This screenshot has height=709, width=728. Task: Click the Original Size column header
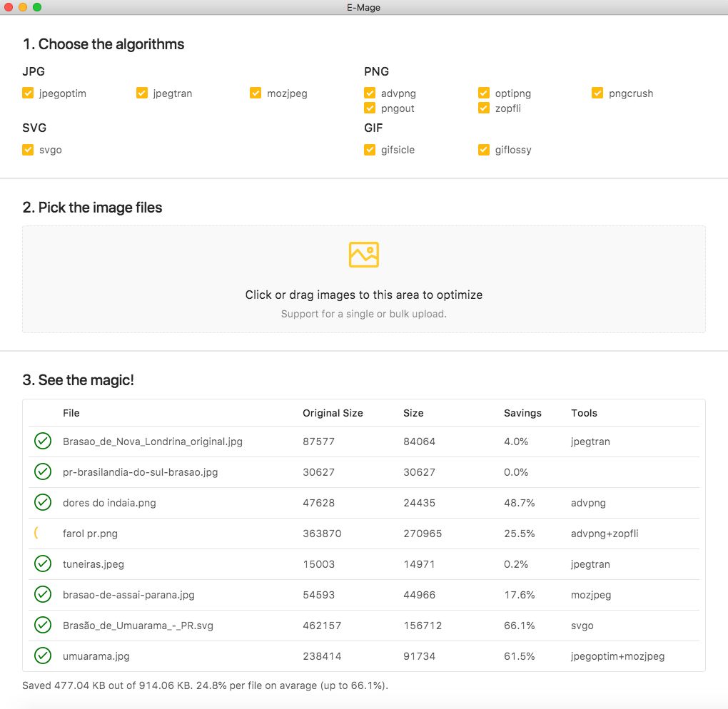pos(333,413)
